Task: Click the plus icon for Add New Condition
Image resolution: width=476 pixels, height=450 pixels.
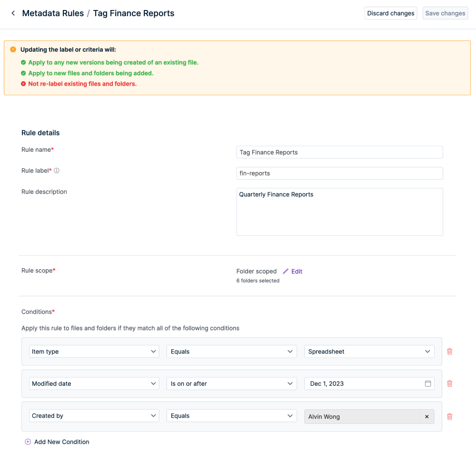Action: point(28,442)
